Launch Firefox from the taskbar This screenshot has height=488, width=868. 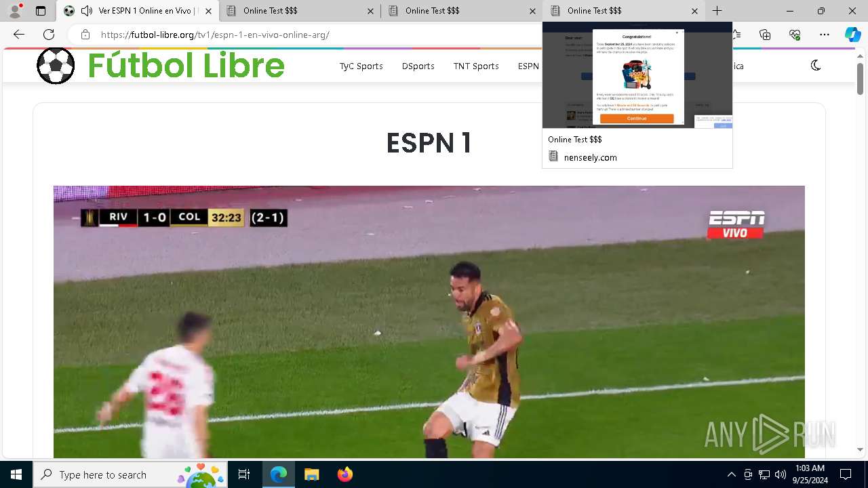tap(344, 474)
